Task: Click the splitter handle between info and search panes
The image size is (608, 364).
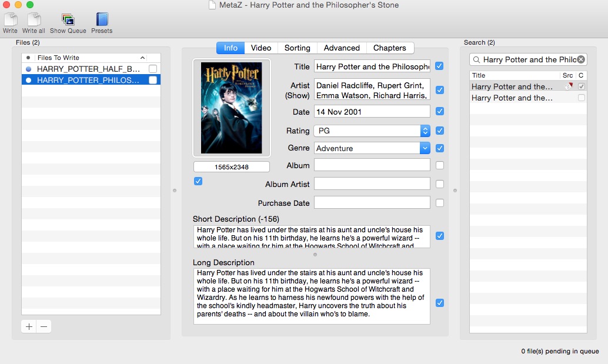Action: click(x=455, y=191)
